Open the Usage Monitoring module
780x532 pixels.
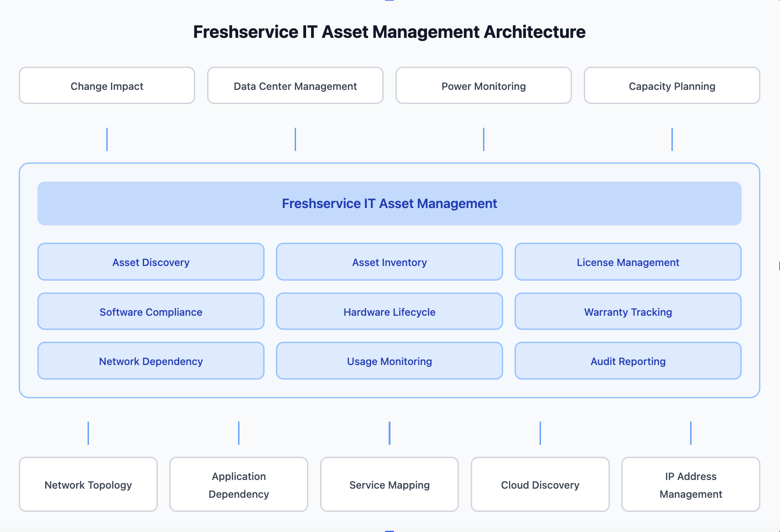point(390,361)
